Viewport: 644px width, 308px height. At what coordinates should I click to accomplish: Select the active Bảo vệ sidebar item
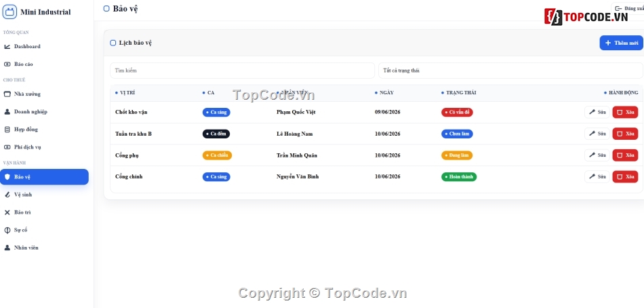click(x=44, y=177)
